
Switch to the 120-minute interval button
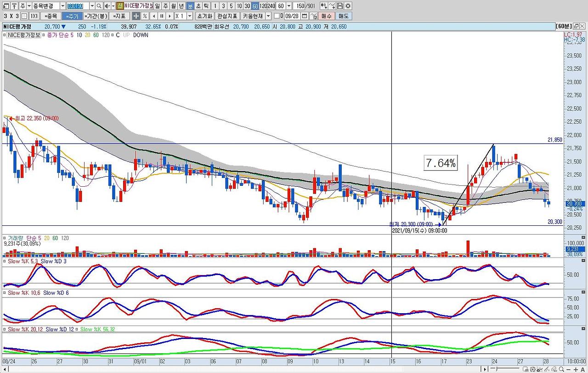pyautogui.click(x=264, y=6)
